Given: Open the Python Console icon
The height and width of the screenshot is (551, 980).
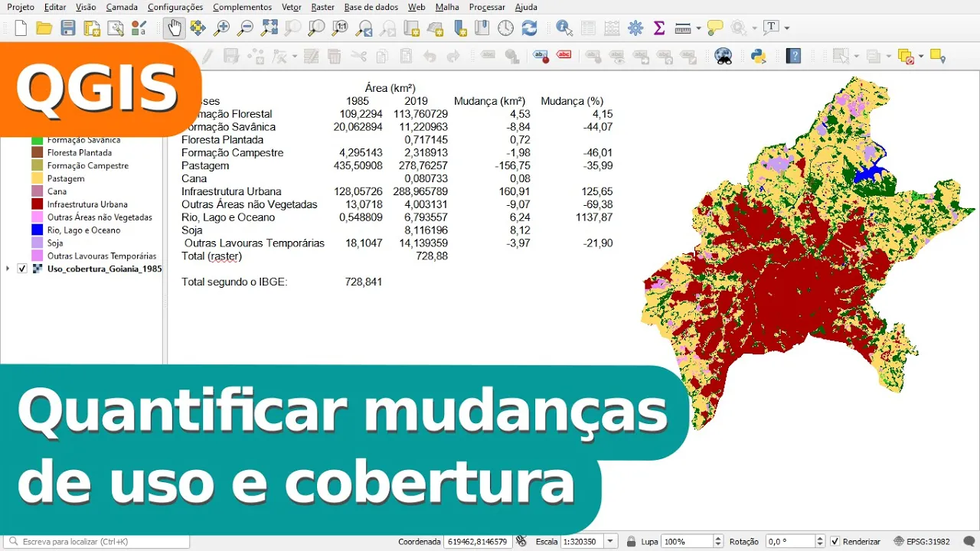Looking at the screenshot, I should click(759, 56).
